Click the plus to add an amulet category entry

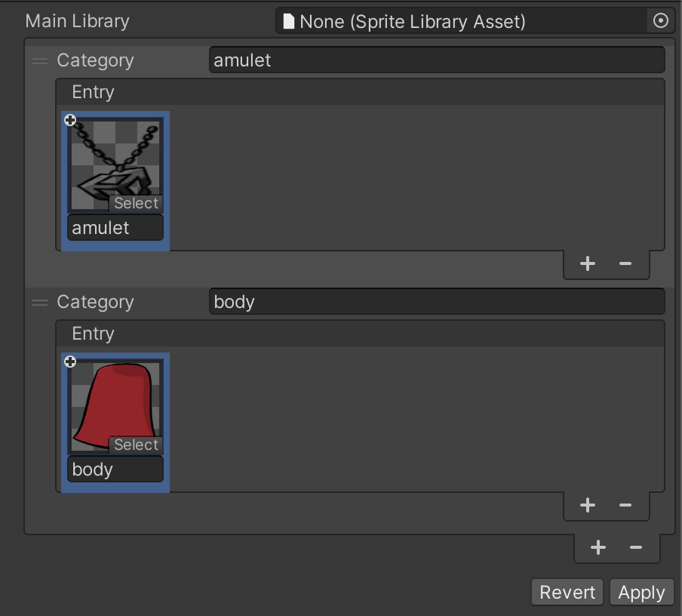pos(588,263)
